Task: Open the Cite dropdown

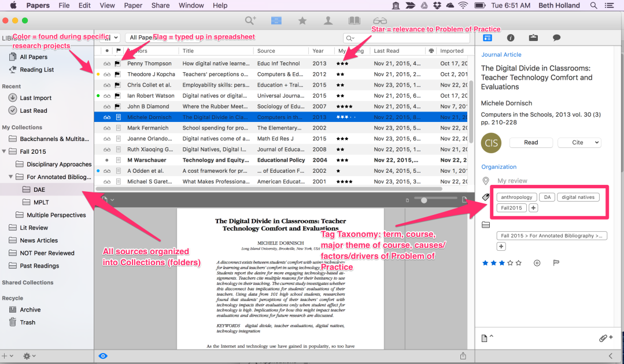Action: point(579,142)
